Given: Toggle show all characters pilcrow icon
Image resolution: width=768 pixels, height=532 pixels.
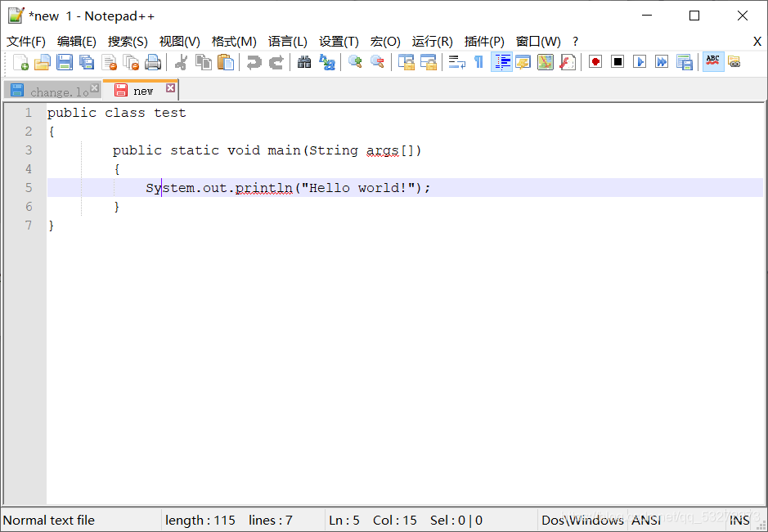Looking at the screenshot, I should click(x=478, y=62).
